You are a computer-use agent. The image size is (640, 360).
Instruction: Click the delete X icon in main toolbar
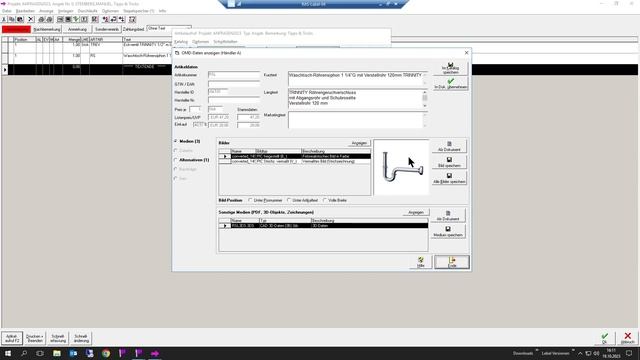tap(31, 19)
